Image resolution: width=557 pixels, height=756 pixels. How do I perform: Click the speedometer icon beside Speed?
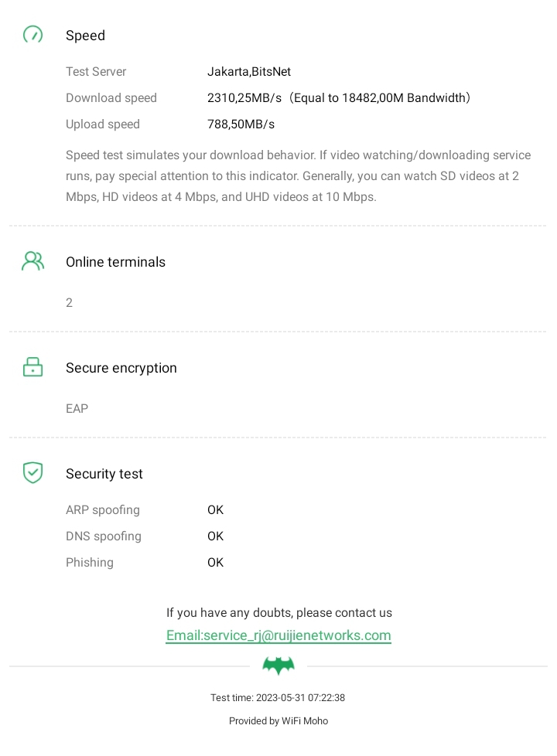click(32, 35)
